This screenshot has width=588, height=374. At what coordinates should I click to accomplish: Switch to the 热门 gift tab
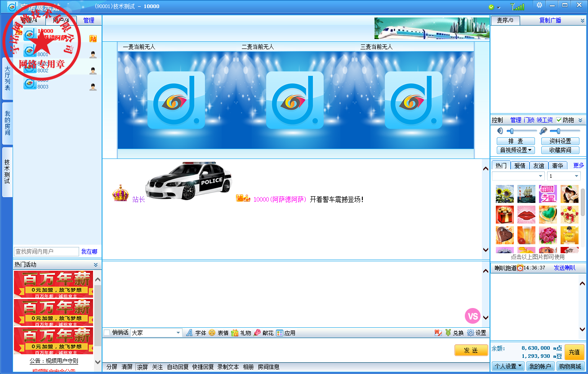(501, 165)
